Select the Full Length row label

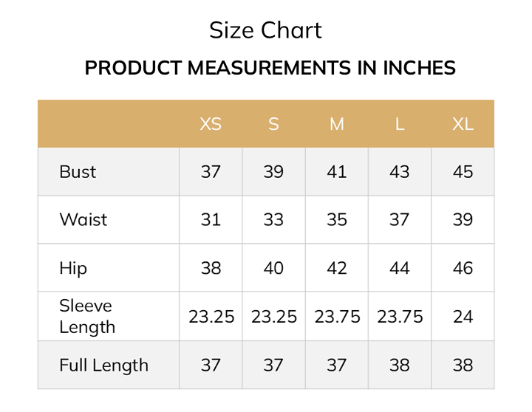tap(104, 365)
